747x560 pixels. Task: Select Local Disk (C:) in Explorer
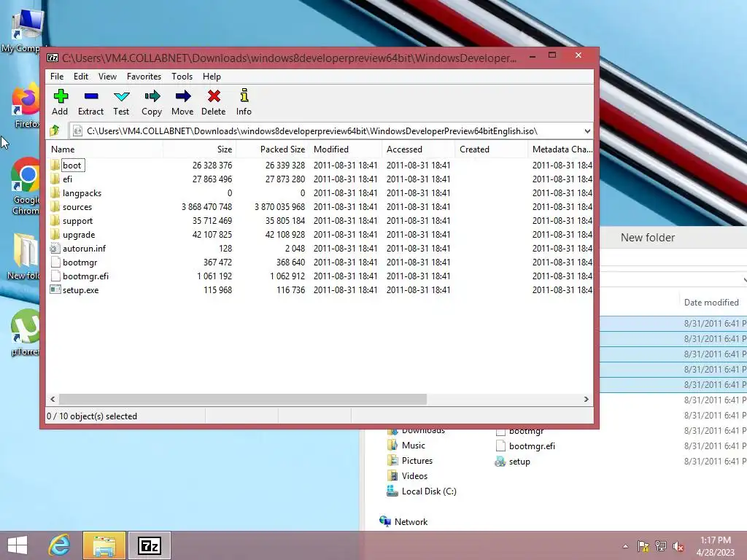coord(422,491)
